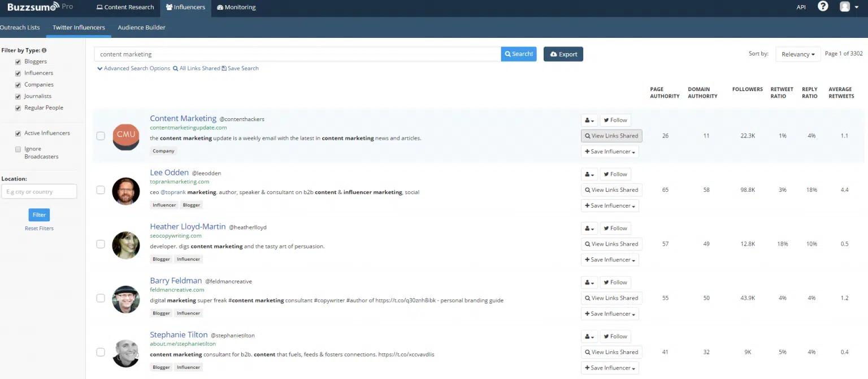The width and height of the screenshot is (868, 379).
Task: Export the influencer results
Action: [x=563, y=54]
